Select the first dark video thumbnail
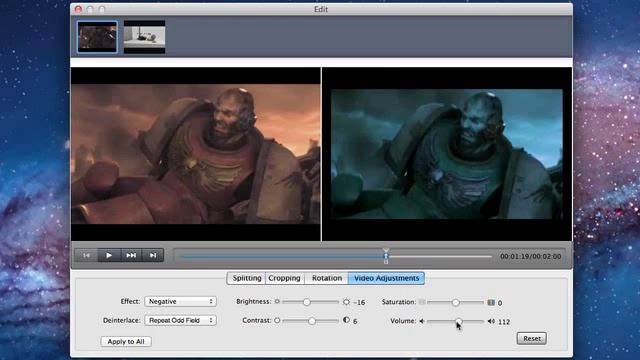Image resolution: width=640 pixels, height=360 pixels. click(x=97, y=37)
